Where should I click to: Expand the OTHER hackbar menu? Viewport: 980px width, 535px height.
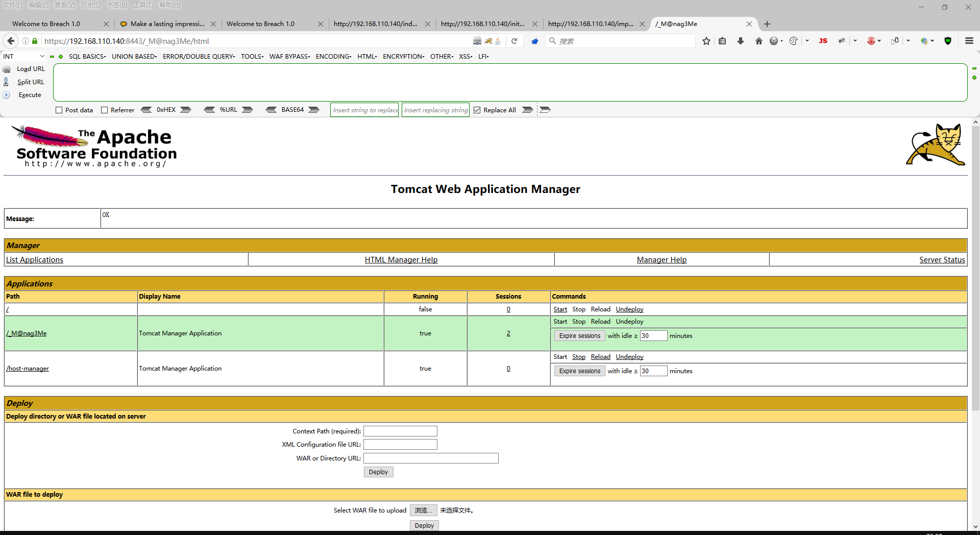click(x=442, y=57)
